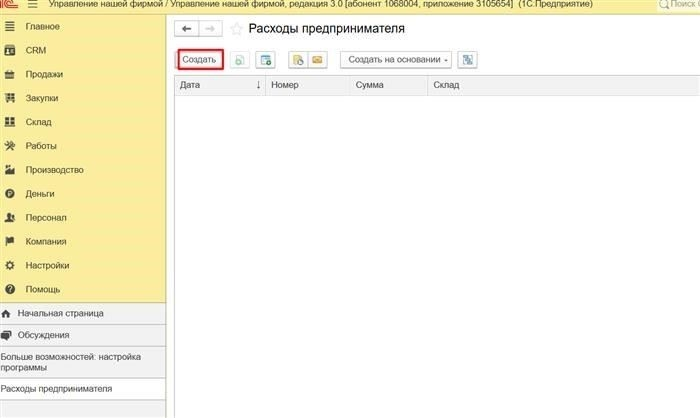Open the Настройки section
700x418 pixels.
click(x=47, y=265)
